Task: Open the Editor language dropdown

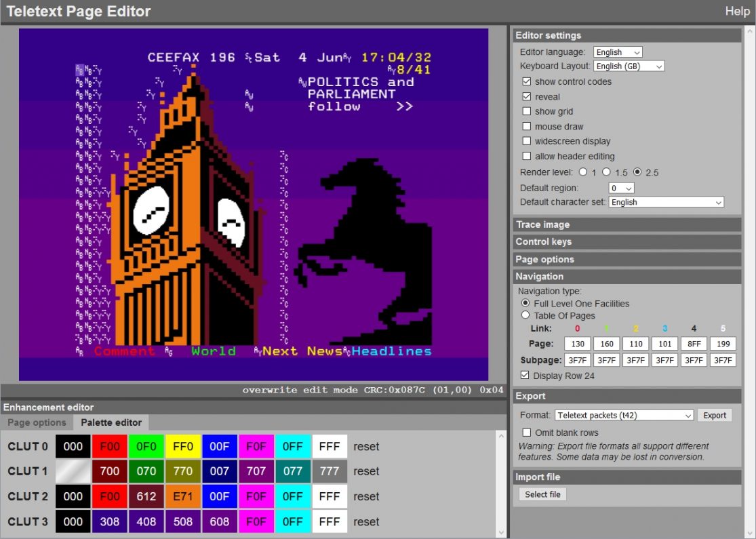Action: pyautogui.click(x=618, y=52)
